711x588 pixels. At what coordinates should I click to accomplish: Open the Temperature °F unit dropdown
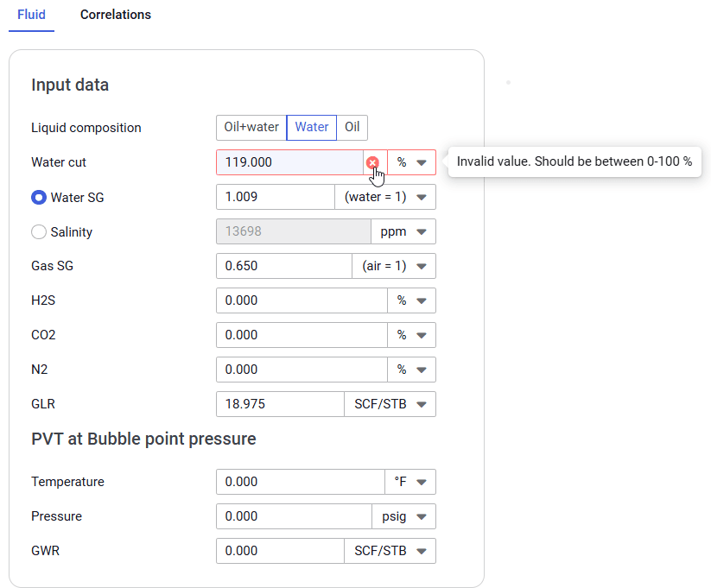pyautogui.click(x=410, y=482)
